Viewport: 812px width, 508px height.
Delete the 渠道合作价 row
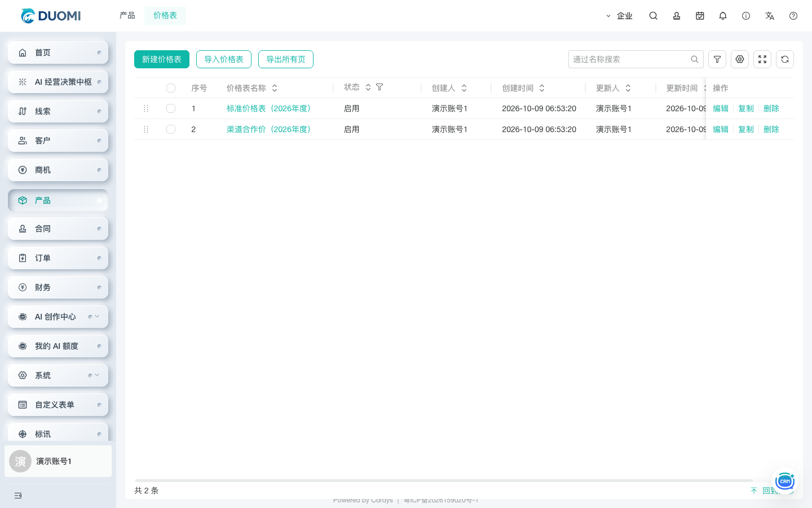771,129
